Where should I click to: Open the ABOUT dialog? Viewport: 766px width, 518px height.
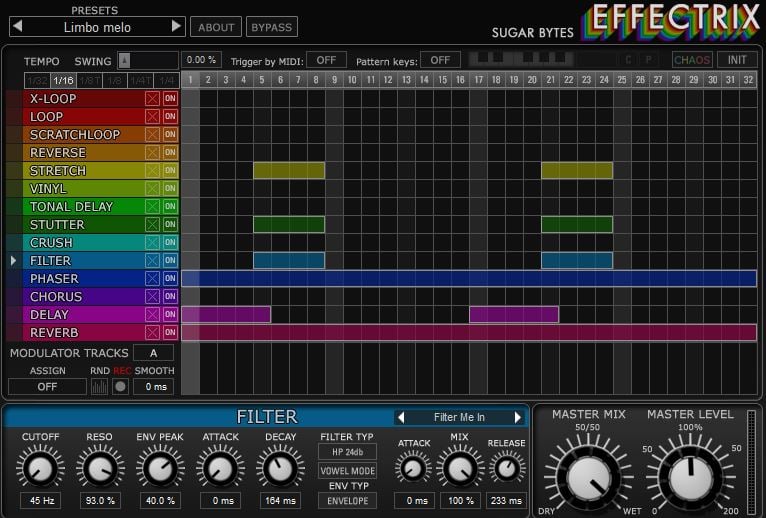coord(216,27)
